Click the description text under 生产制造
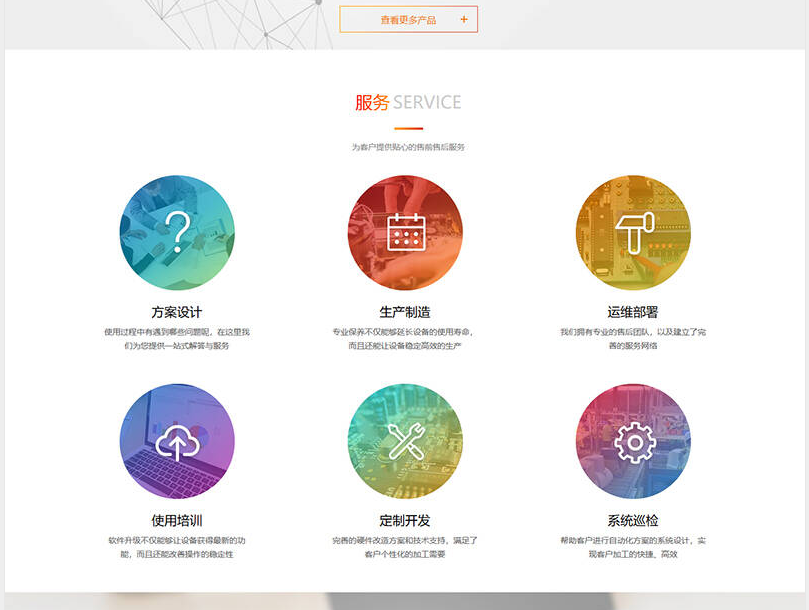The image size is (809, 610). coord(405,338)
